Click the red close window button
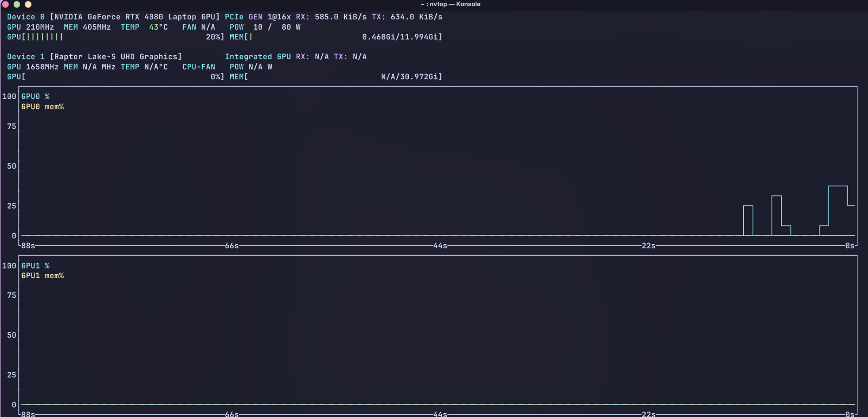 [5, 5]
